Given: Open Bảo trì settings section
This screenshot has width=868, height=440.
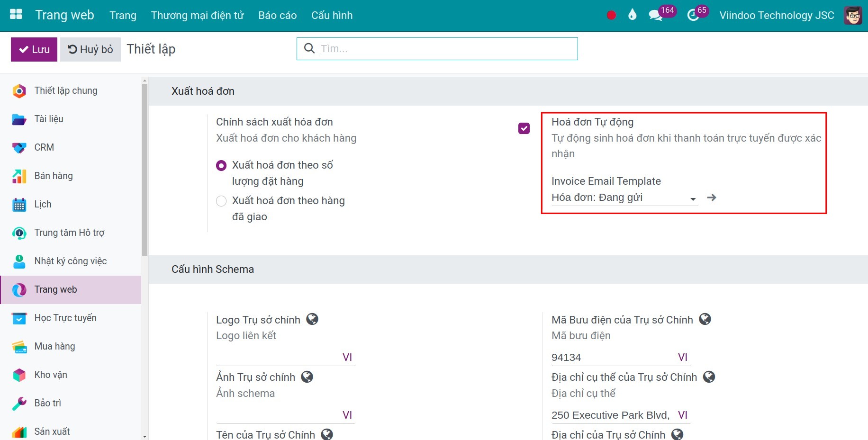Looking at the screenshot, I should [71, 403].
